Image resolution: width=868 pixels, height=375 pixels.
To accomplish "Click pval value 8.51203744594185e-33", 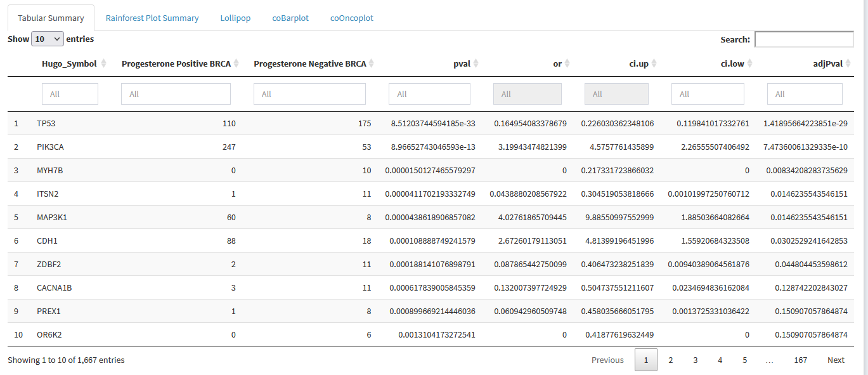I will pyautogui.click(x=433, y=123).
